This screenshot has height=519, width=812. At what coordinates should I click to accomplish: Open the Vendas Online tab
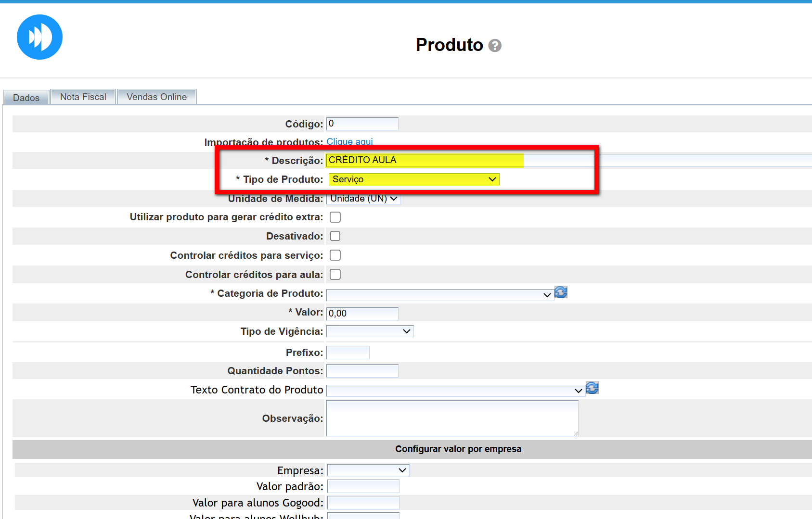(156, 97)
